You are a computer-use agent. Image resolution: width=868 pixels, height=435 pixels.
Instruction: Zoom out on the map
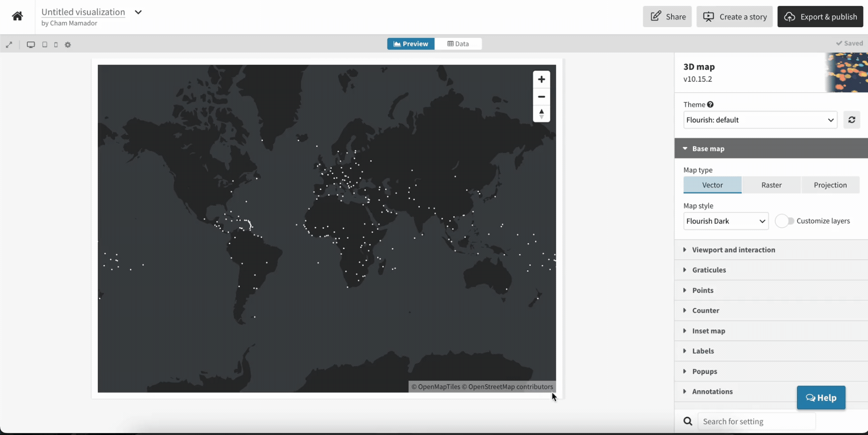point(541,97)
